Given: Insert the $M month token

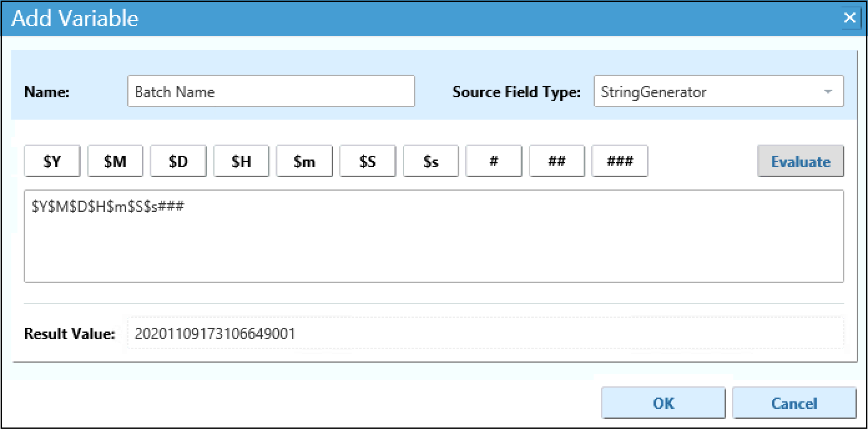Looking at the screenshot, I should [115, 161].
